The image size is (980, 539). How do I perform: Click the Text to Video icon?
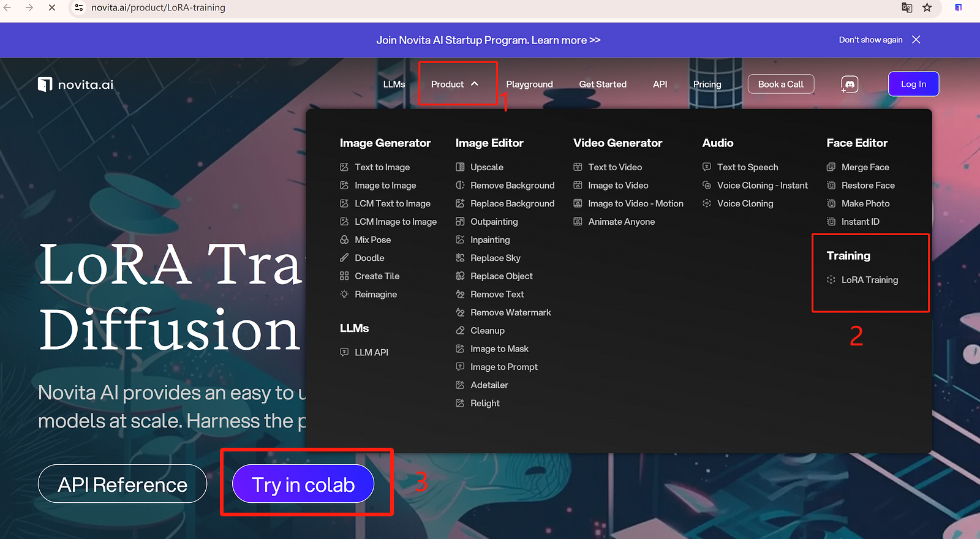click(578, 167)
